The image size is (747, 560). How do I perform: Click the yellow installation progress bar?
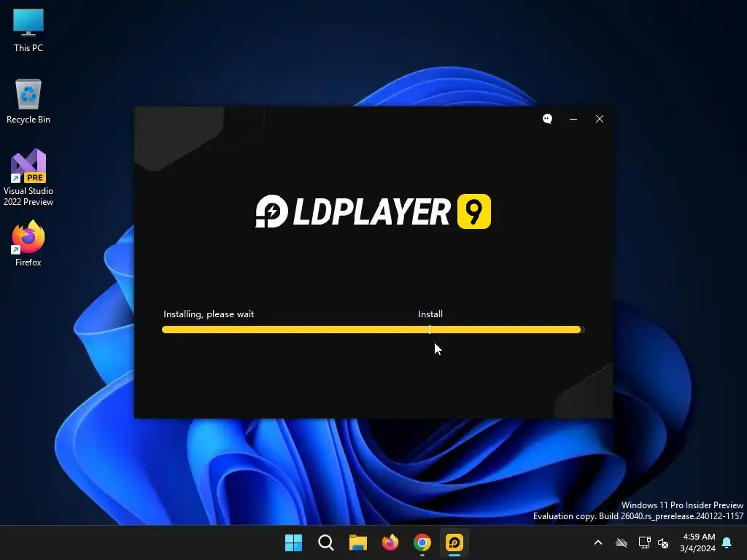[373, 330]
